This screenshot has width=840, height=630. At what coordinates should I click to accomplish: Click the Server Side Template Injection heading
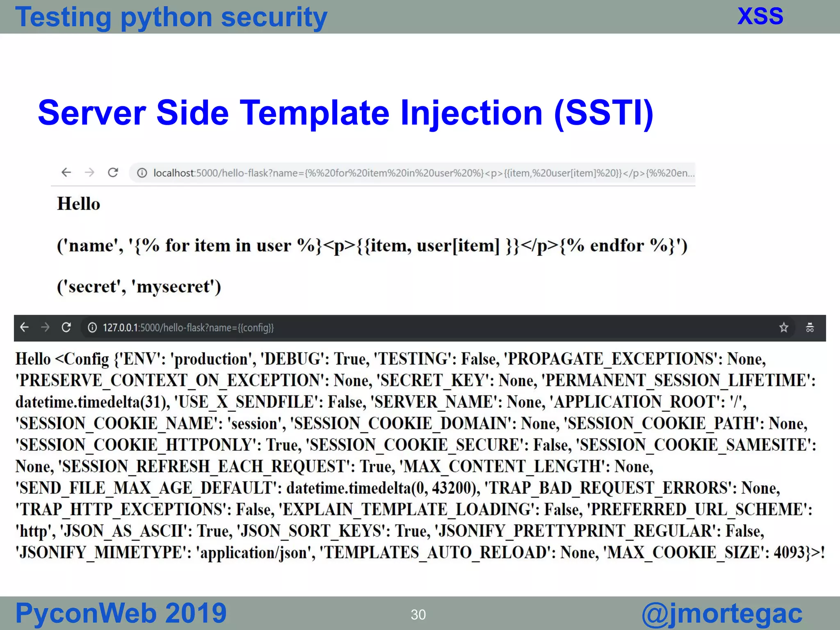pyautogui.click(x=345, y=113)
